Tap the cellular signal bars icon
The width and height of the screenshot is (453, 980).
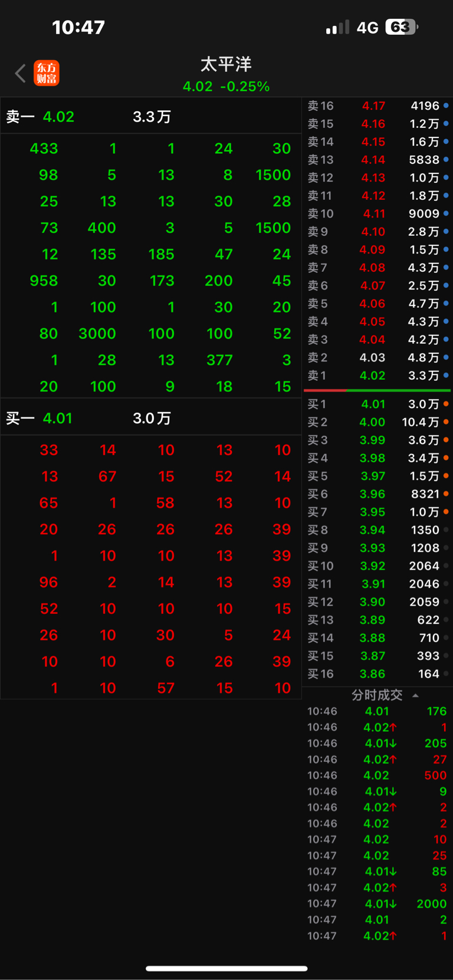[x=337, y=28]
